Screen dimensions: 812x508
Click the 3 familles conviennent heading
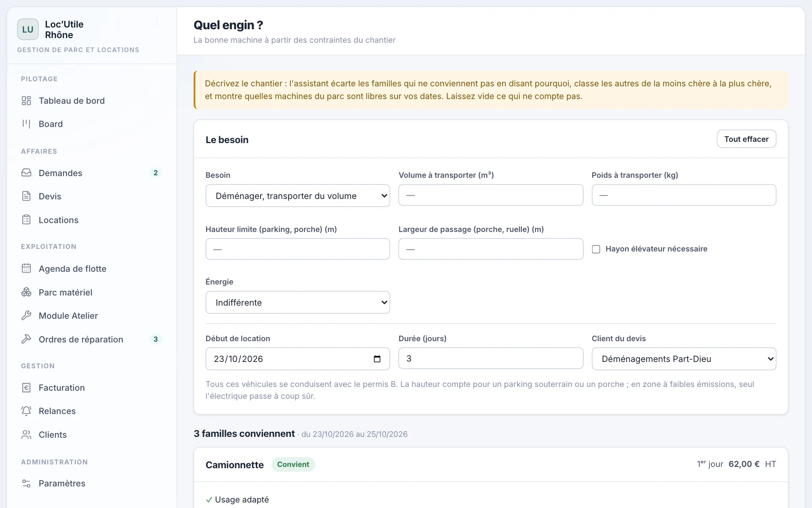[x=244, y=433]
